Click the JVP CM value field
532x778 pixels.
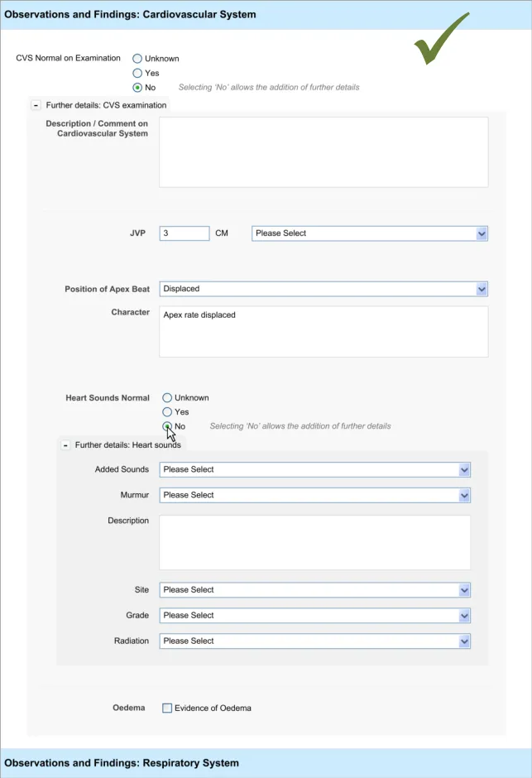point(184,233)
